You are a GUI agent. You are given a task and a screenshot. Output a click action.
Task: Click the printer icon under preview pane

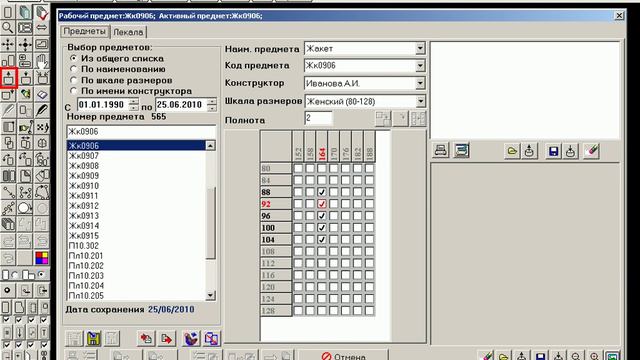point(441,151)
